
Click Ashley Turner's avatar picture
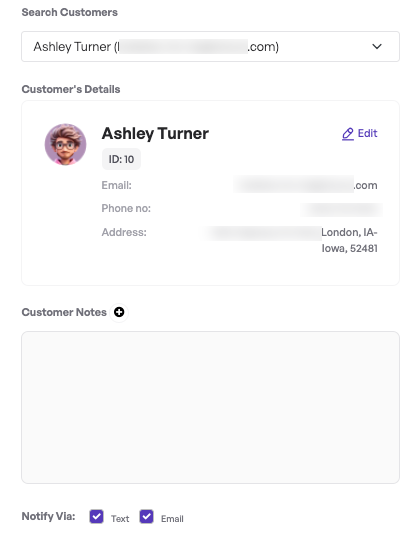pos(65,144)
